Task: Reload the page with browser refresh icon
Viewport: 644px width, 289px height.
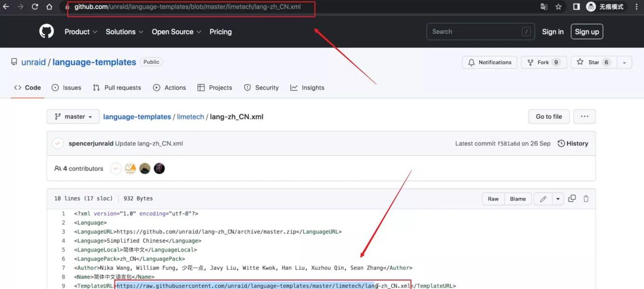Action: point(35,7)
